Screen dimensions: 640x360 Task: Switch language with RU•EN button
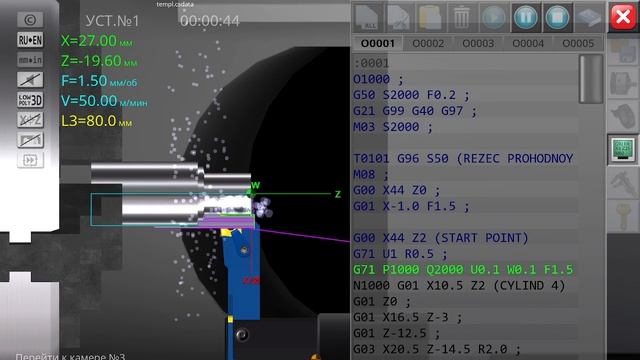coord(30,40)
